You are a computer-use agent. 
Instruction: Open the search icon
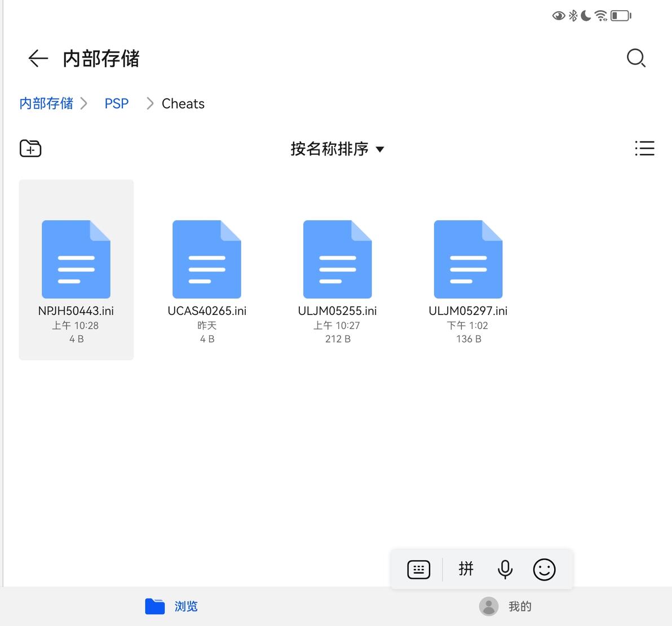[x=636, y=58]
